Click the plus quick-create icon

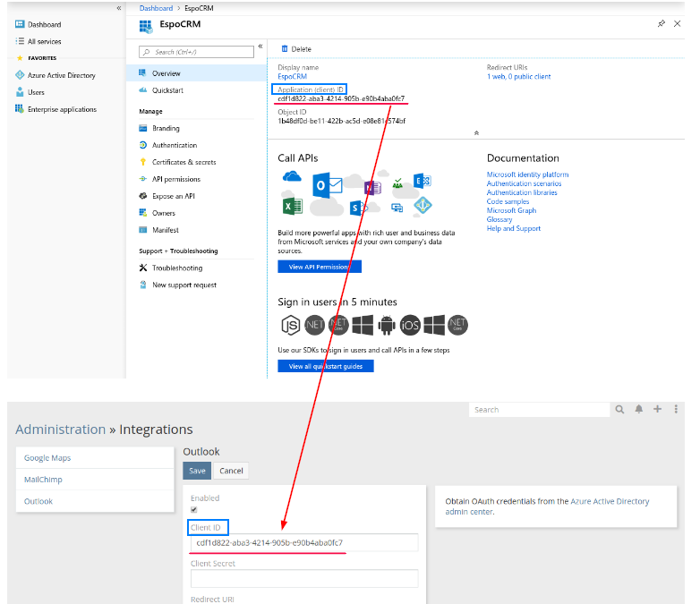tap(658, 410)
